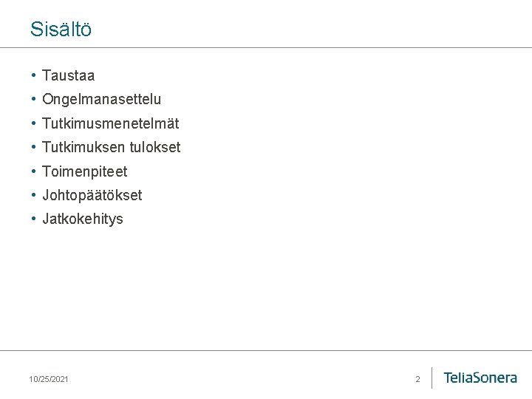
Task: Click the bullet dot beside Tutkimusmenetelmät
Action: 33,123
